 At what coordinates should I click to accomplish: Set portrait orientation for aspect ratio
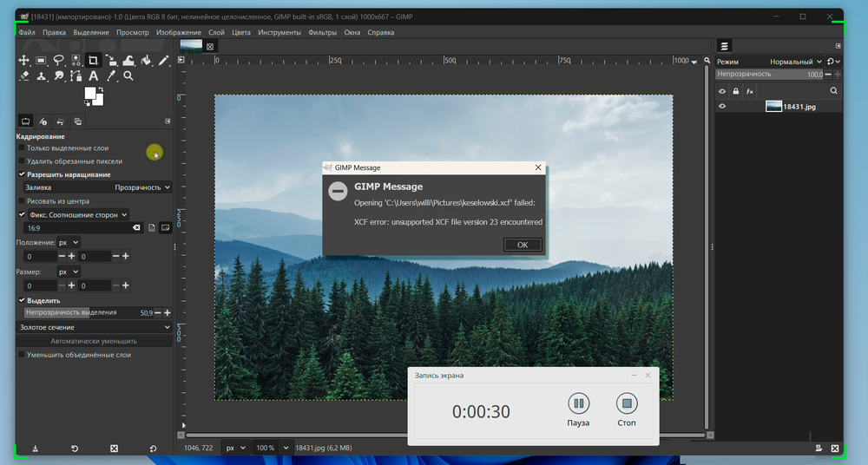point(152,227)
